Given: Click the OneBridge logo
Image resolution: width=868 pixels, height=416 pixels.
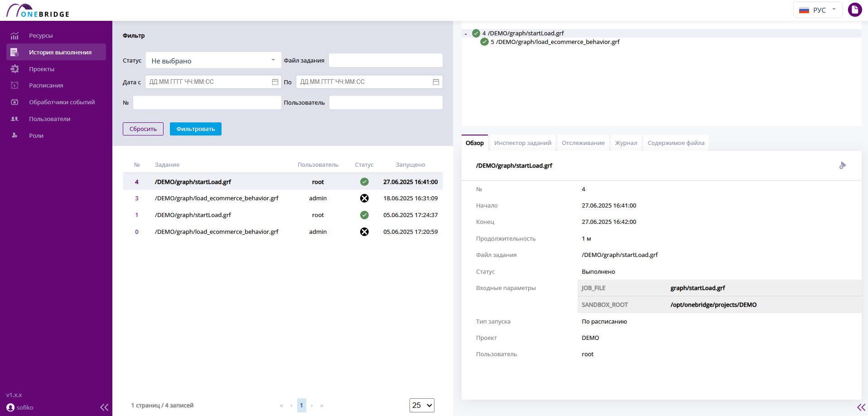Looking at the screenshot, I should [x=38, y=10].
